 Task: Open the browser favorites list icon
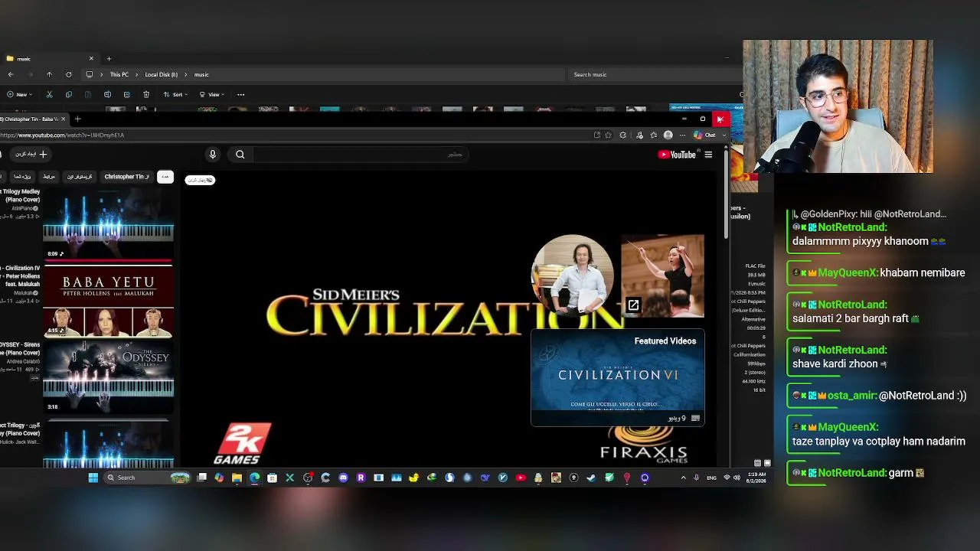point(653,135)
